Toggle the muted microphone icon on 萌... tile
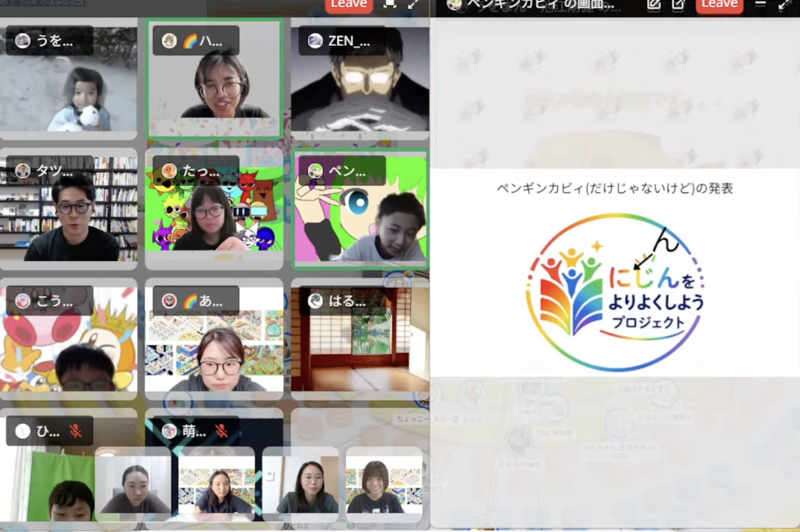The width and height of the screenshot is (800, 532). click(x=221, y=431)
